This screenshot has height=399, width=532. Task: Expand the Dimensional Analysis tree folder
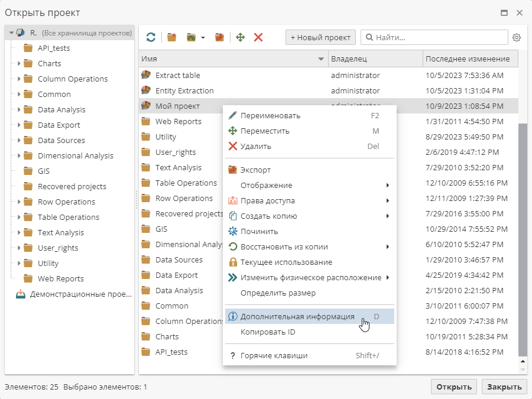point(19,155)
